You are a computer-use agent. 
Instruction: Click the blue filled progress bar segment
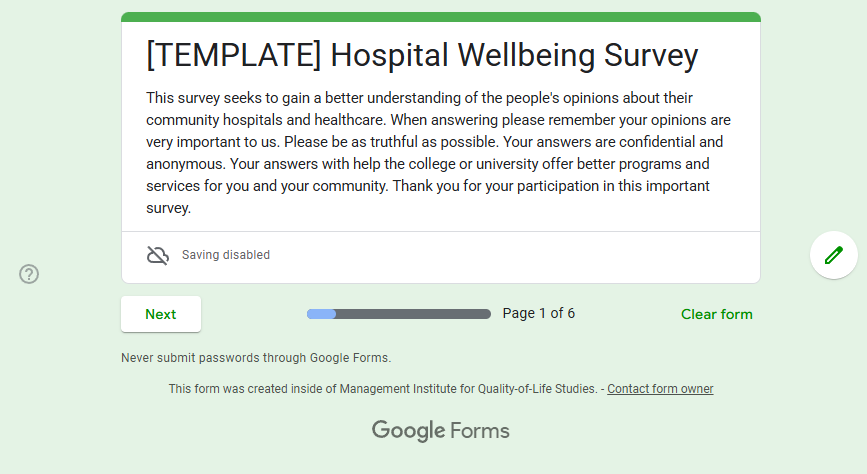pos(321,314)
